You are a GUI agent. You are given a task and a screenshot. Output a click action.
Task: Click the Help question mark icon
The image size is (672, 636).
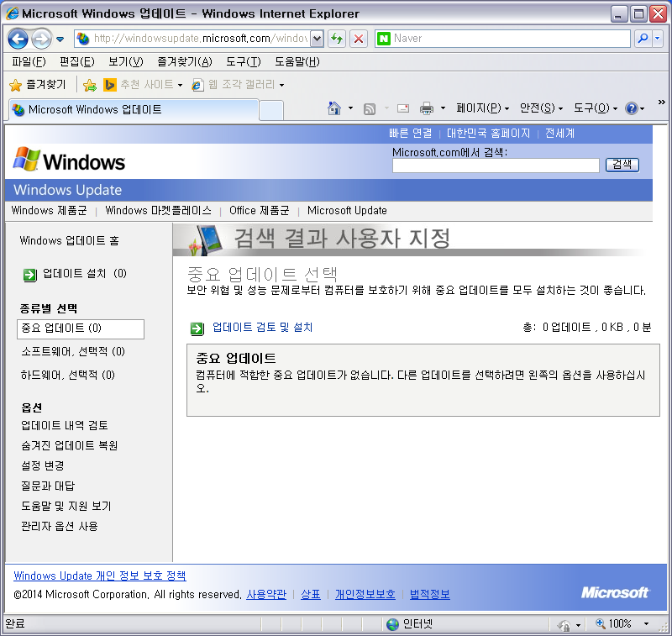coord(632,108)
